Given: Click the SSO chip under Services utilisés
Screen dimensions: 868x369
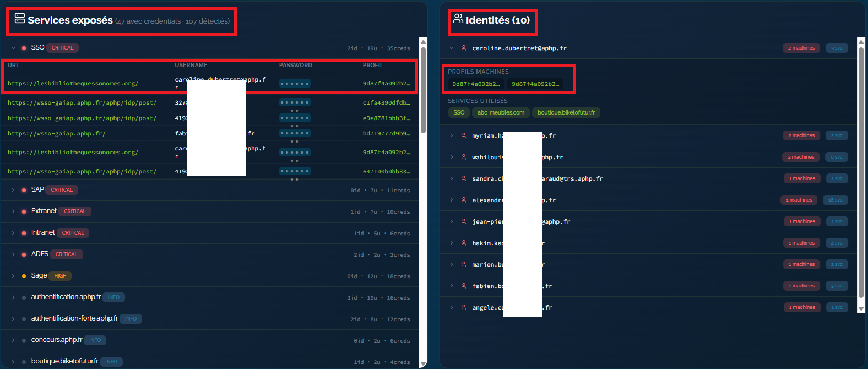Looking at the screenshot, I should click(x=459, y=112).
